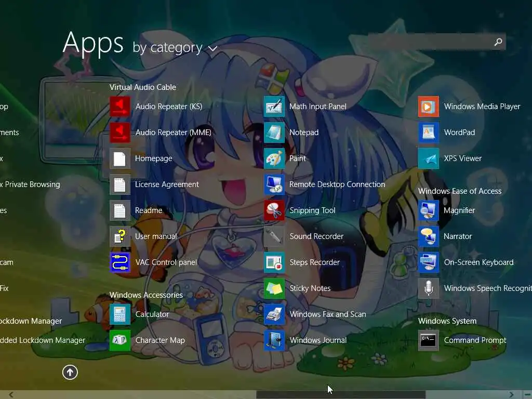Click the 'WordPad' label text
This screenshot has width=532, height=399.
(x=459, y=132)
